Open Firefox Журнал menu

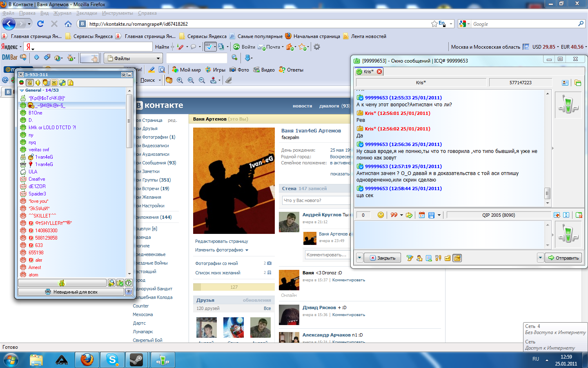(x=62, y=13)
